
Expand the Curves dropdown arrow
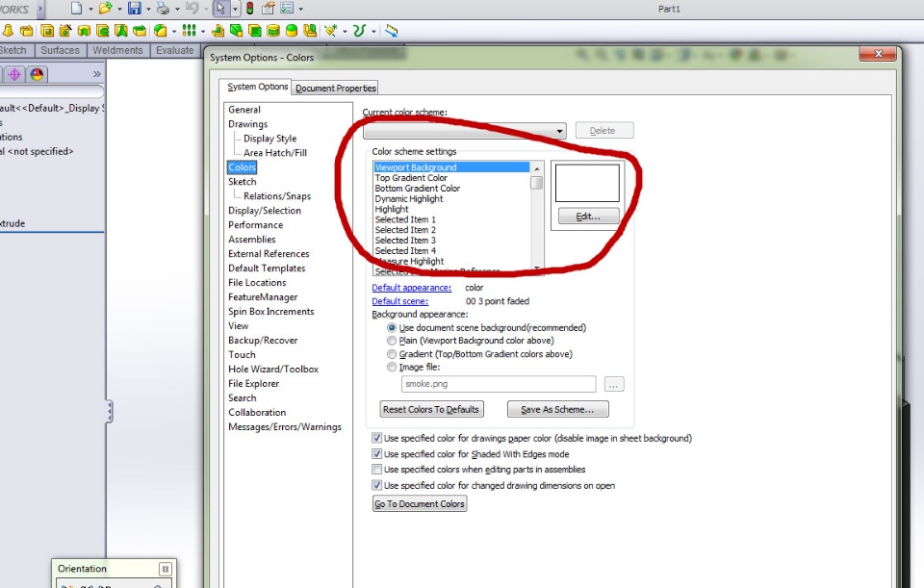373,31
